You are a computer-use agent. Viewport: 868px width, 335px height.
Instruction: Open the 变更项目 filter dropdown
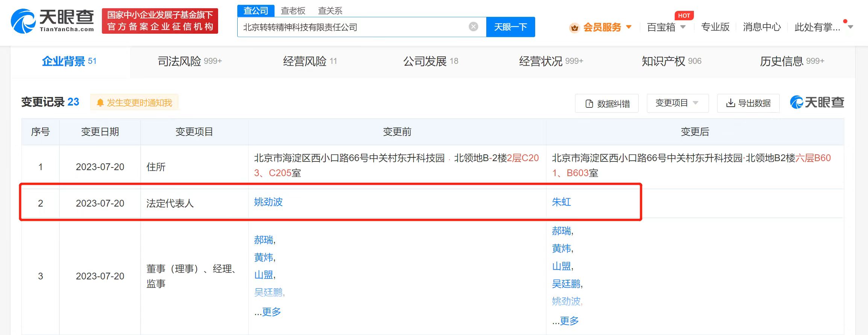[677, 103]
